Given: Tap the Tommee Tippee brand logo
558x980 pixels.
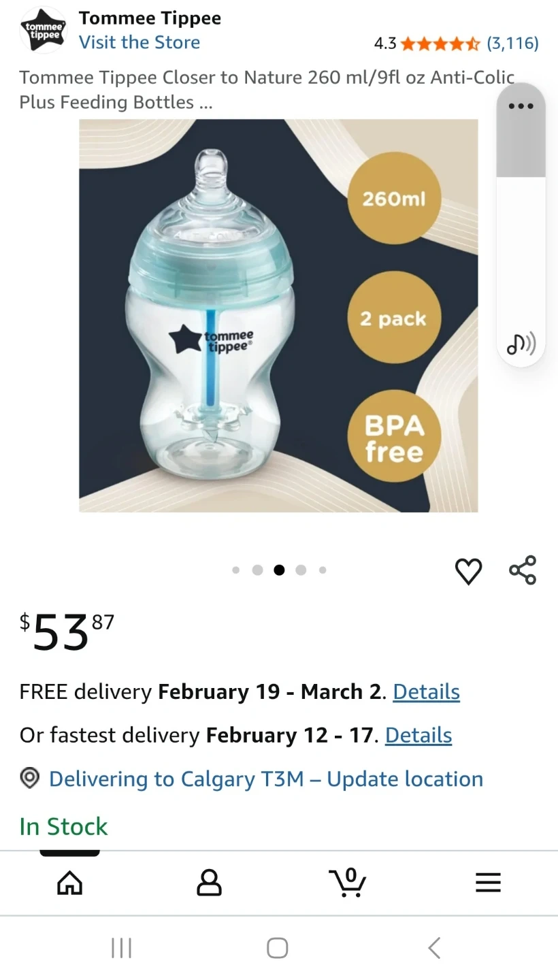Looking at the screenshot, I should pos(44,30).
